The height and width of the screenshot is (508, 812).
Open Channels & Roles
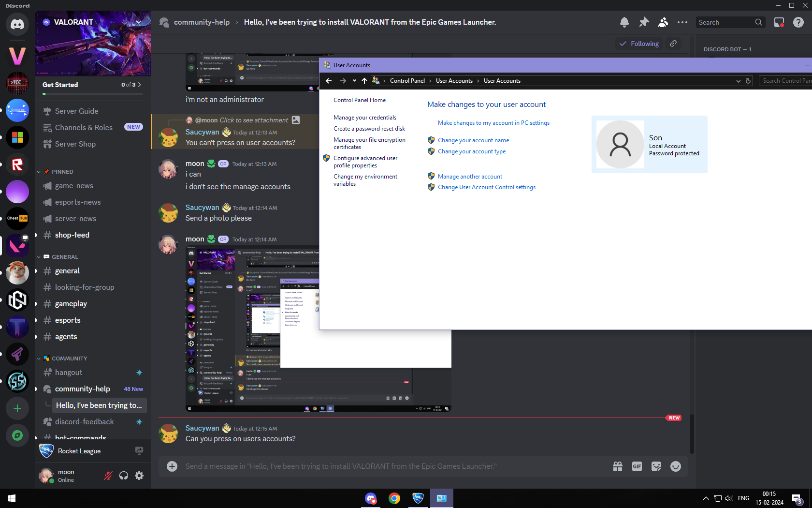tap(93, 128)
